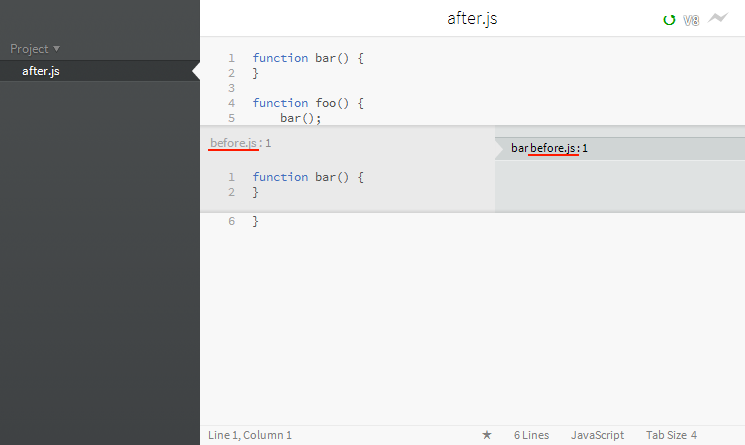
Task: Click the Line 1, Column 1 cursor indicator
Action: (x=250, y=435)
